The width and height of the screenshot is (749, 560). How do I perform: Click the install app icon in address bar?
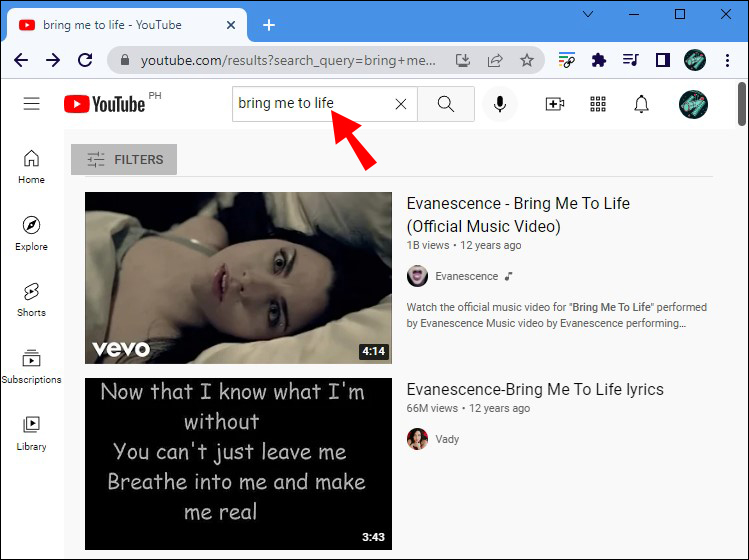(462, 60)
